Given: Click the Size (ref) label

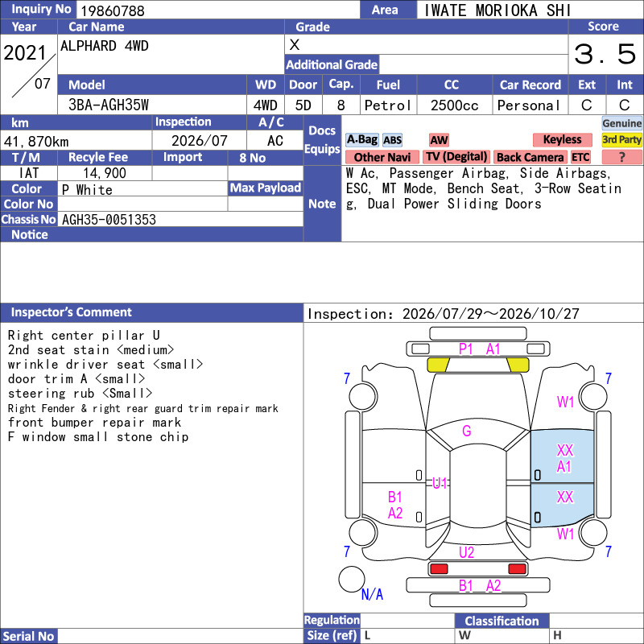Looking at the screenshot, I should tap(332, 635).
